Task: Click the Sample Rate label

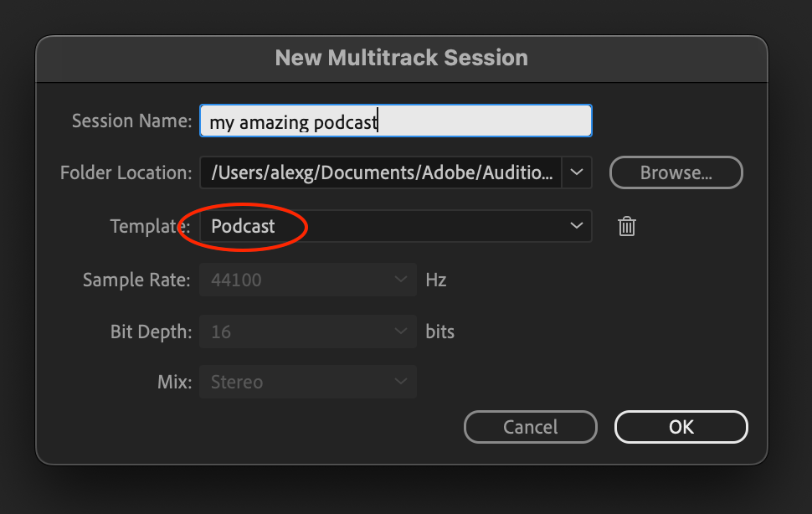Action: [x=136, y=280]
